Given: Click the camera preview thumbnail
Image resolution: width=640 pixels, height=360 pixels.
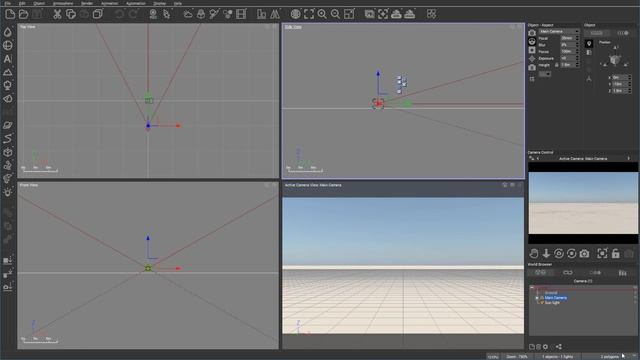Looking at the screenshot, I should (x=583, y=203).
